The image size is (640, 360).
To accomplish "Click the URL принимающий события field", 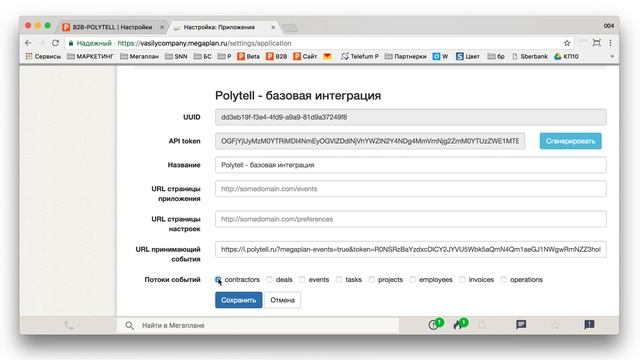I will coord(411,249).
